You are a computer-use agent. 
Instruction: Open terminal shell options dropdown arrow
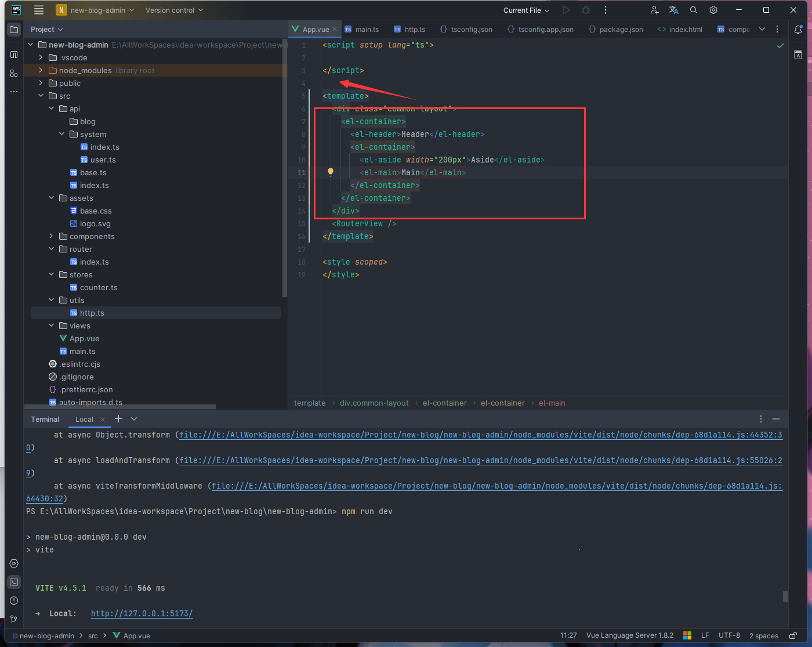coord(134,418)
